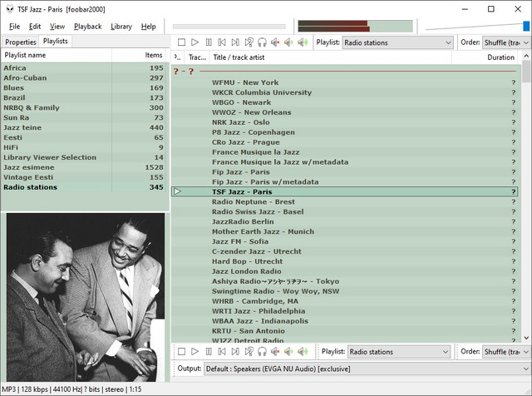Open the Edit menu
The width and height of the screenshot is (532, 396).
point(35,26)
